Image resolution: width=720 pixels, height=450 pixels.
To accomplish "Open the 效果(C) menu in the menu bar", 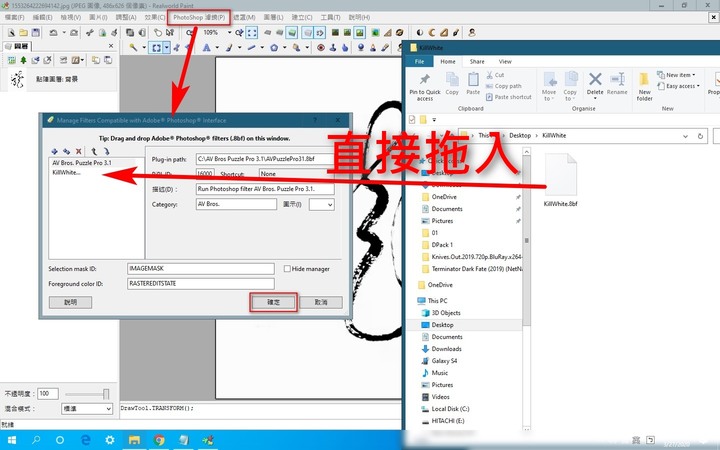I will (155, 17).
